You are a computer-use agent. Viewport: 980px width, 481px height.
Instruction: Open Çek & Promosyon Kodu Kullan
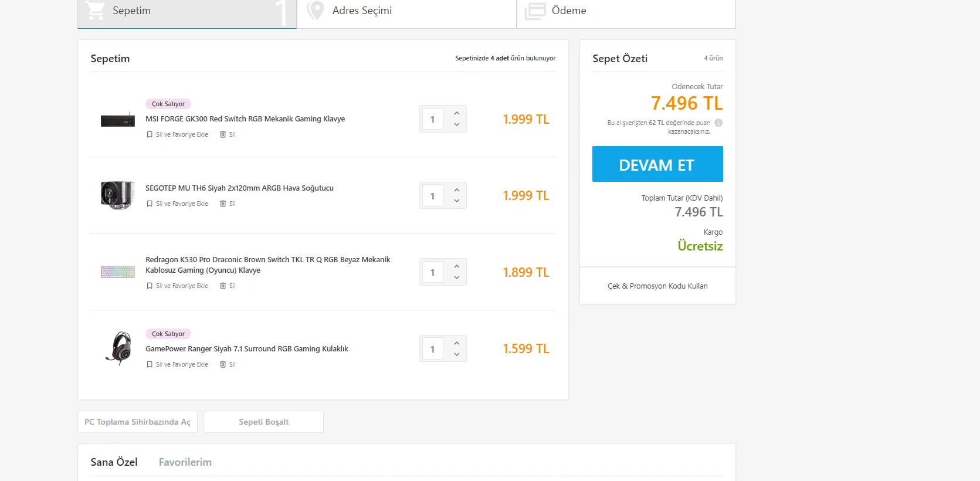point(657,286)
